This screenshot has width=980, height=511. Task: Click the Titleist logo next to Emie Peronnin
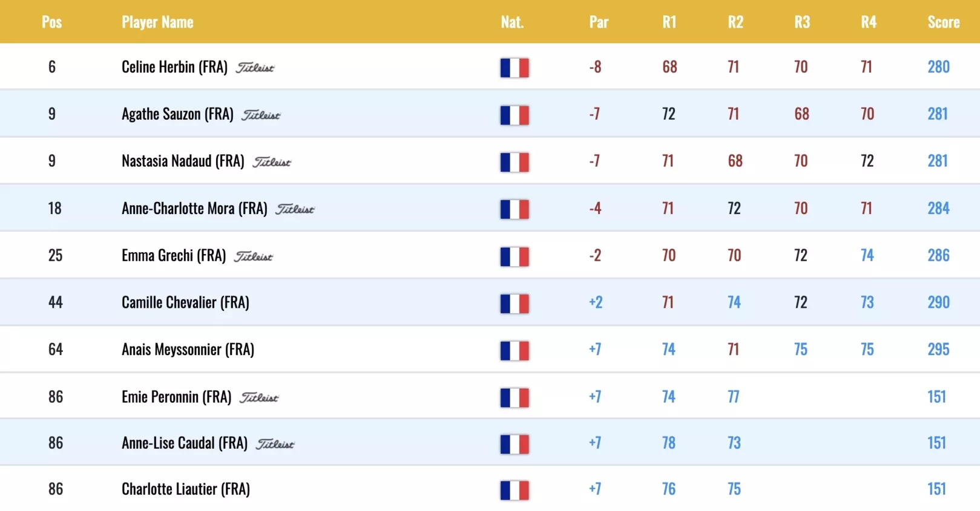pos(259,398)
